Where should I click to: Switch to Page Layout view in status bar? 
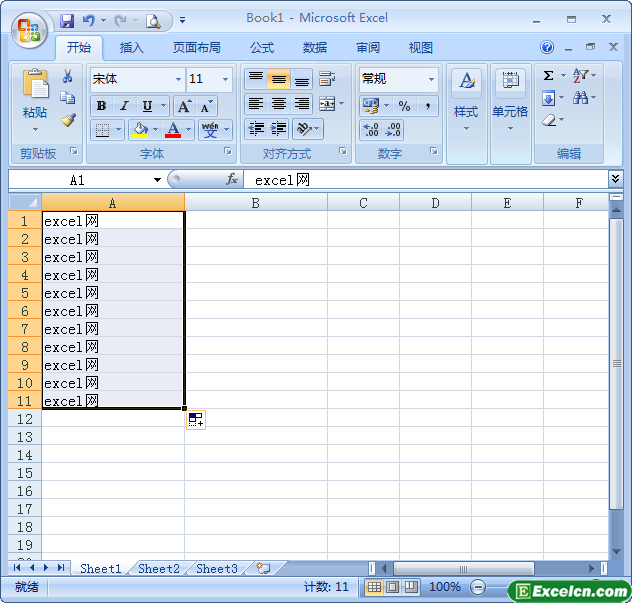[392, 587]
